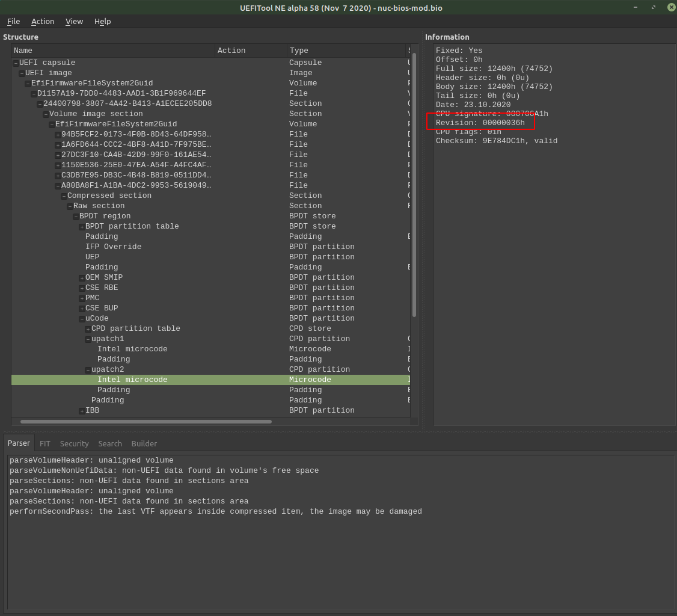Viewport: 677px width, 616px height.
Task: Expand the BPDT partition table node
Action: (82, 227)
